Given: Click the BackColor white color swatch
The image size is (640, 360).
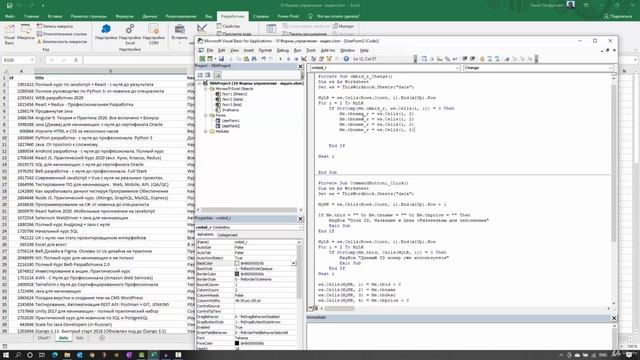Looking at the screenshot, I should point(237,264).
